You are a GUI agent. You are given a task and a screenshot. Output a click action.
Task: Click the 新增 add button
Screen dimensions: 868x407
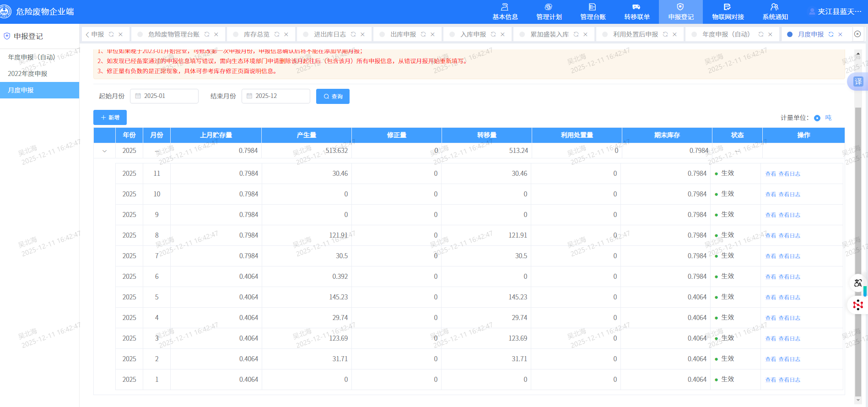click(x=110, y=118)
